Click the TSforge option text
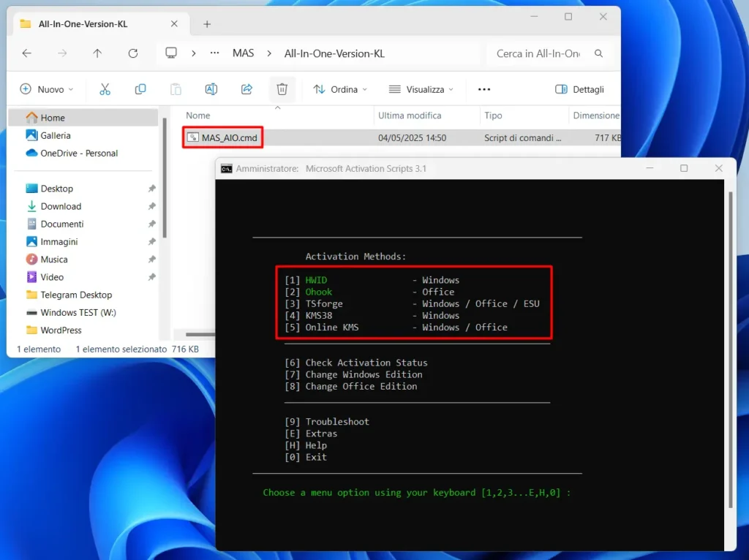Screen dimensions: 749x560 click(324, 303)
